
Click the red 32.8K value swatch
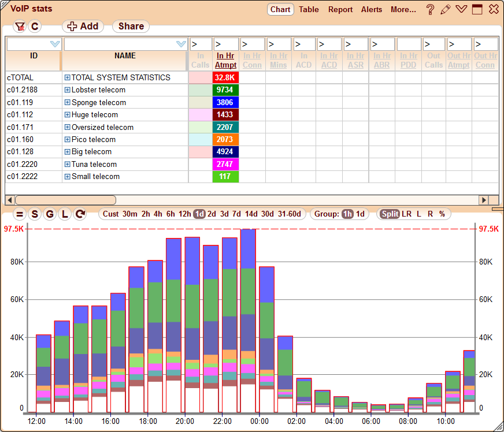pos(225,77)
